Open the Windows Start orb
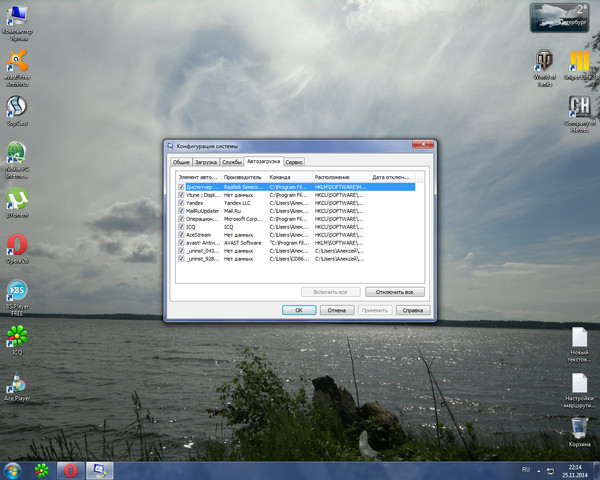 click(x=12, y=471)
